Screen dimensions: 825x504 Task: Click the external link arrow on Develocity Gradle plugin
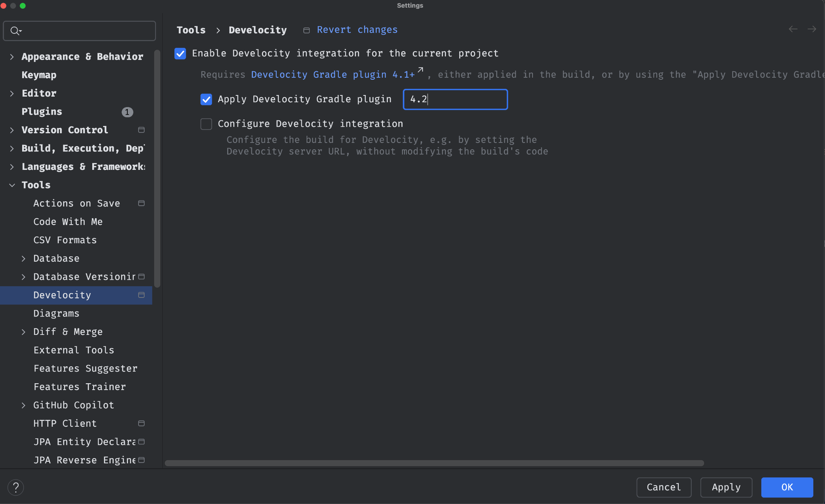(420, 70)
